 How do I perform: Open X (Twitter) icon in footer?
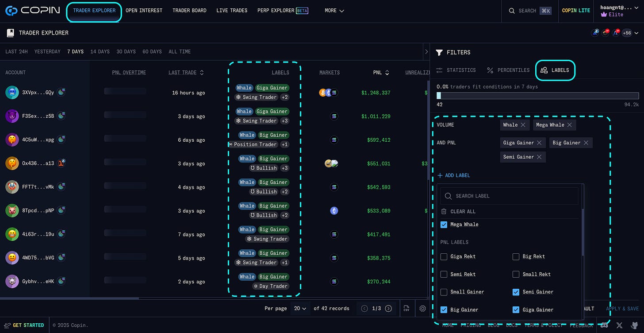pyautogui.click(x=619, y=325)
